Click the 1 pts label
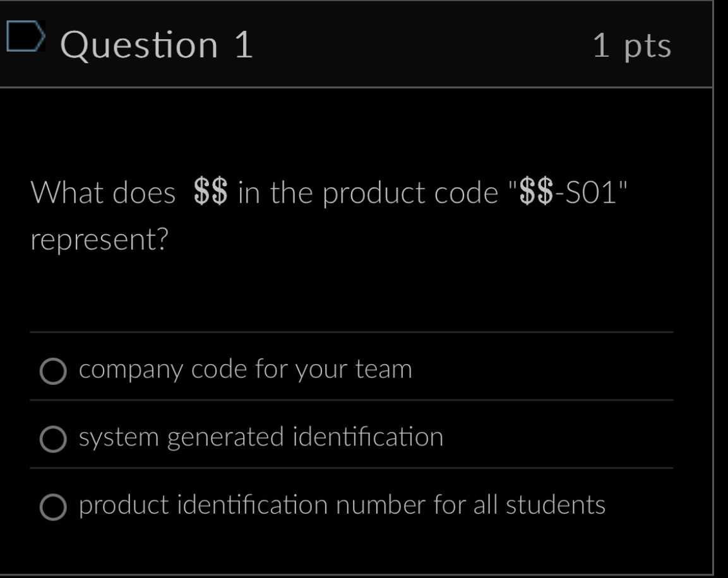This screenshot has height=578, width=728. point(631,46)
